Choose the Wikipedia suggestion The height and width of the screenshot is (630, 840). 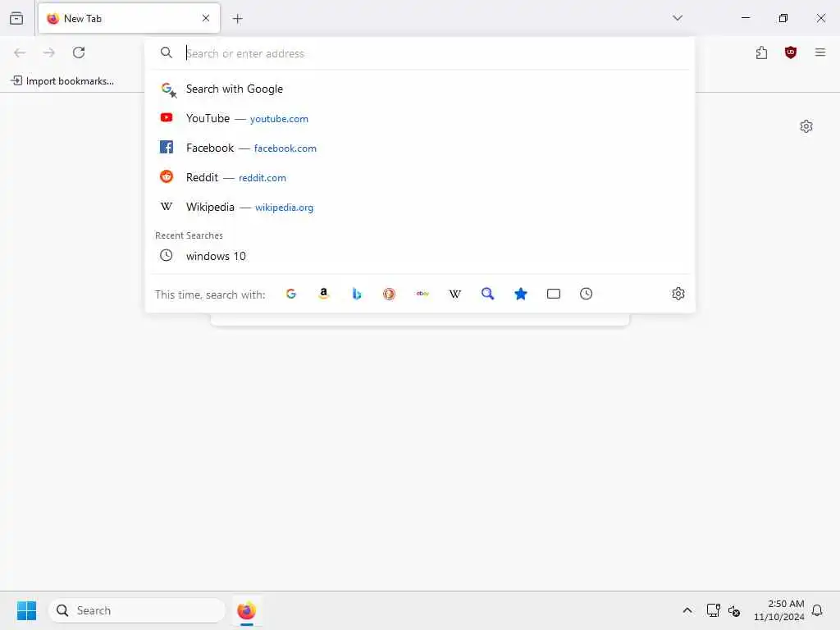coord(420,207)
